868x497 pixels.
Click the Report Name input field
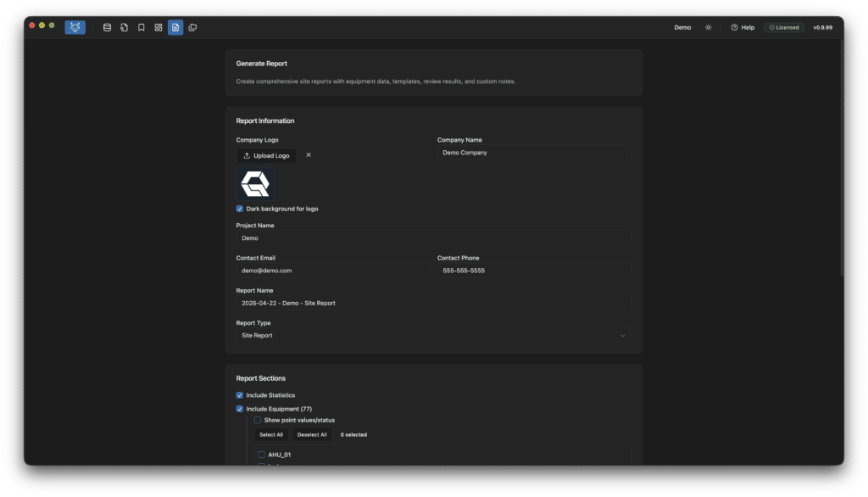pos(433,303)
